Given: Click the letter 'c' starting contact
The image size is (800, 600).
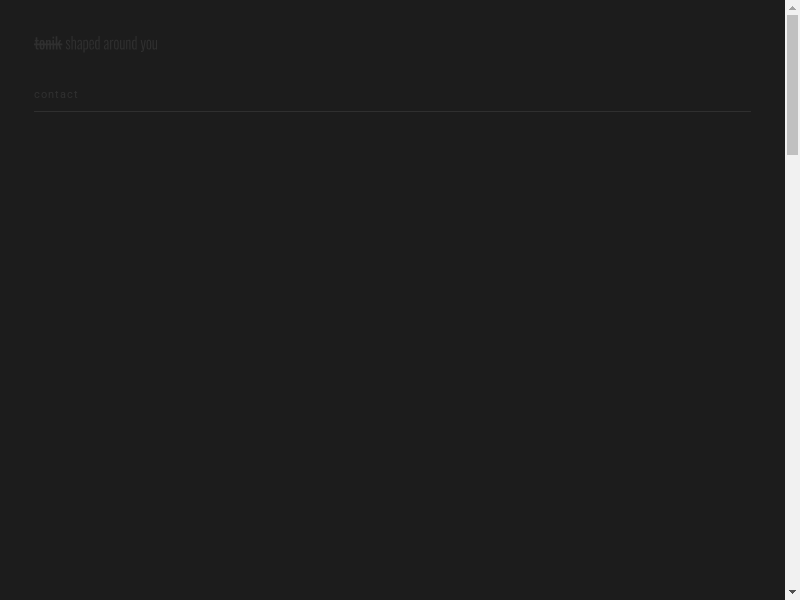Looking at the screenshot, I should [37, 95].
